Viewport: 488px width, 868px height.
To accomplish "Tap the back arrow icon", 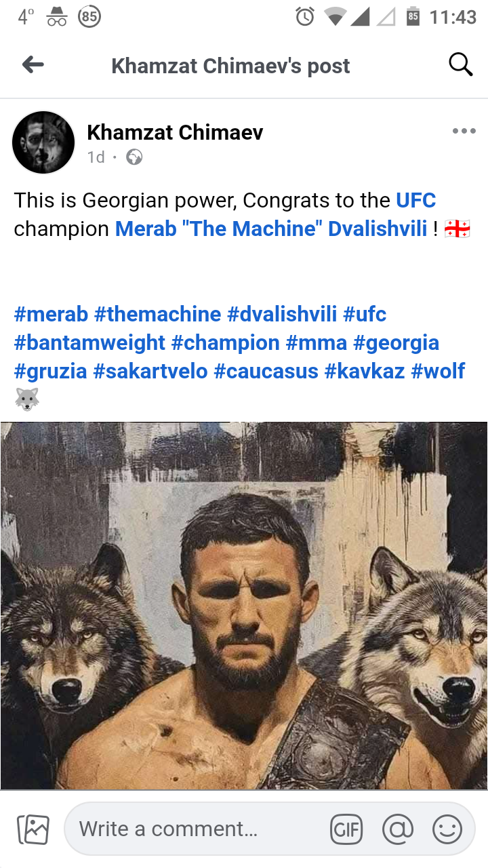I will pyautogui.click(x=33, y=65).
